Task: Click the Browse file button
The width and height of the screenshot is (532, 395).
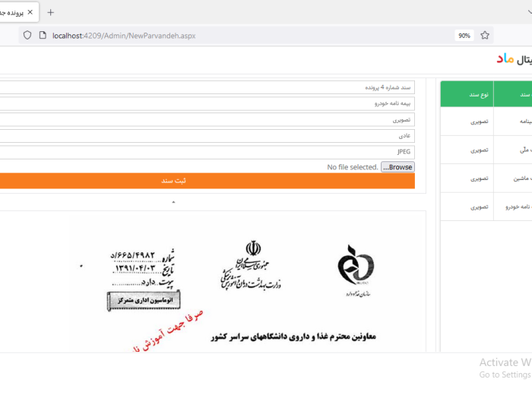Action: 397,167
